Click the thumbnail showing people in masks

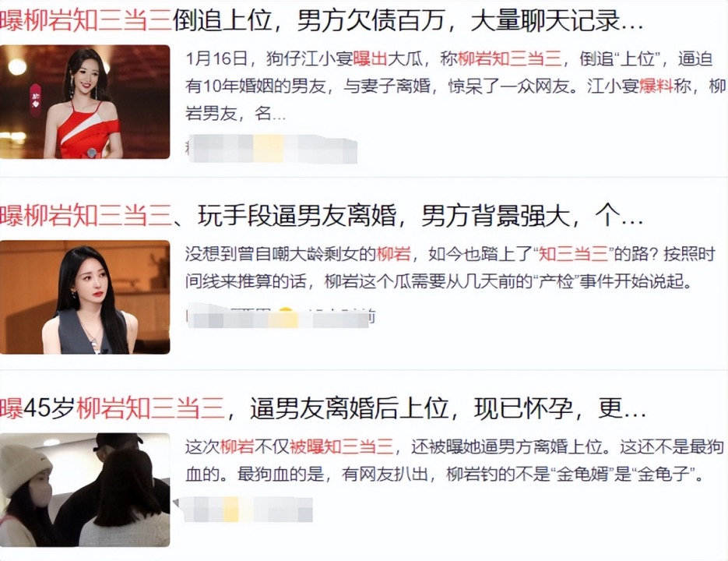85,490
